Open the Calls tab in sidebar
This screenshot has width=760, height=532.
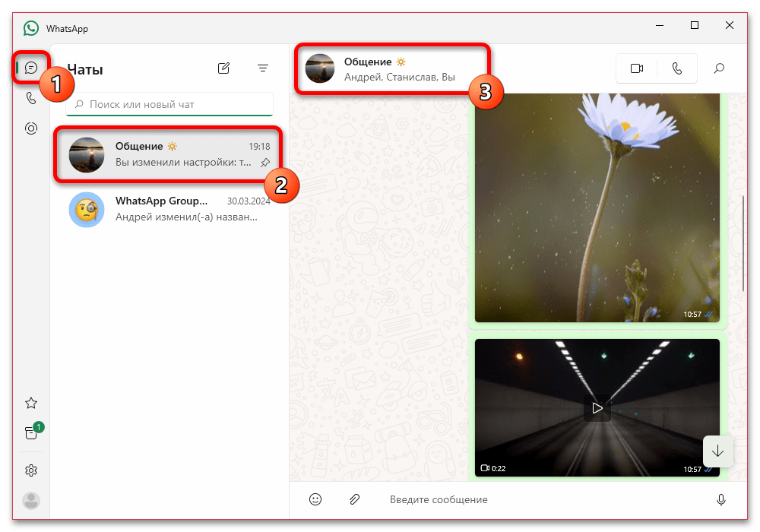[x=31, y=98]
